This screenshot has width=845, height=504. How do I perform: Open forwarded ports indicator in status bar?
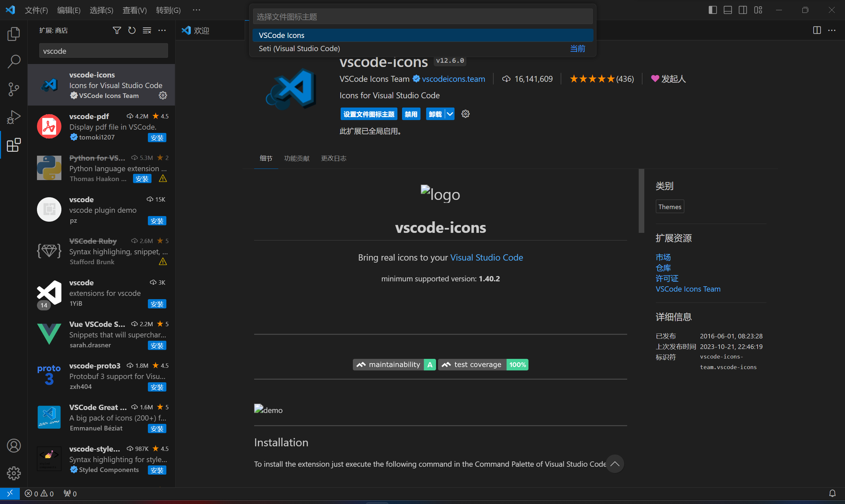click(70, 493)
